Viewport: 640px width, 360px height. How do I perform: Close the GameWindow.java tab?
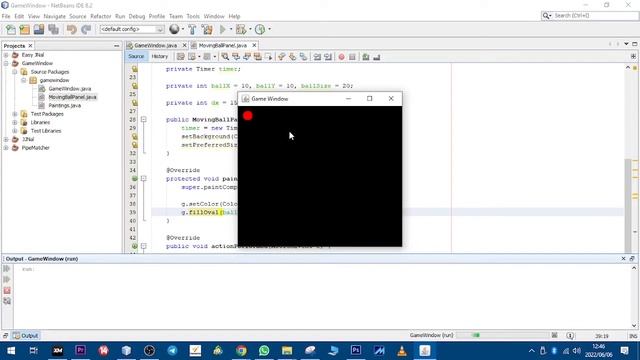184,45
